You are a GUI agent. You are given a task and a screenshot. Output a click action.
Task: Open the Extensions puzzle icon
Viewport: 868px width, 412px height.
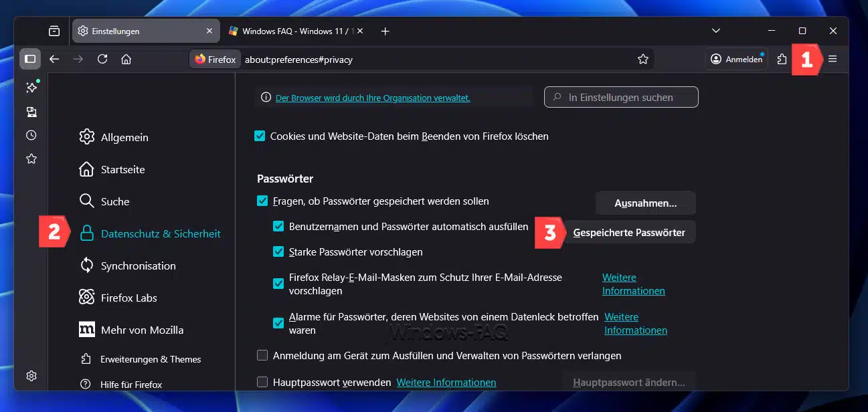coord(782,59)
